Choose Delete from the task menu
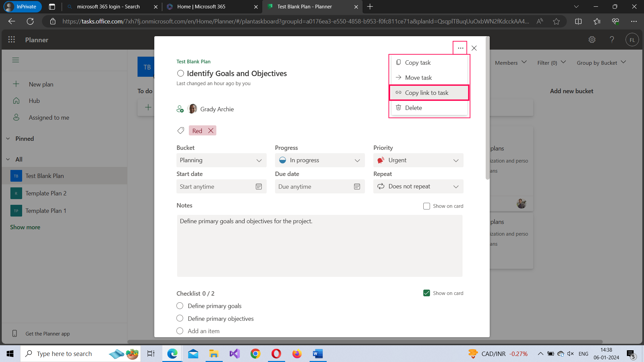 pos(429,108)
